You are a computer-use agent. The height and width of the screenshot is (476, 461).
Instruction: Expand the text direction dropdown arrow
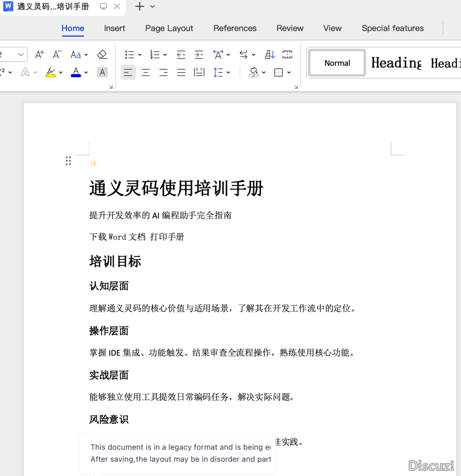[254, 55]
